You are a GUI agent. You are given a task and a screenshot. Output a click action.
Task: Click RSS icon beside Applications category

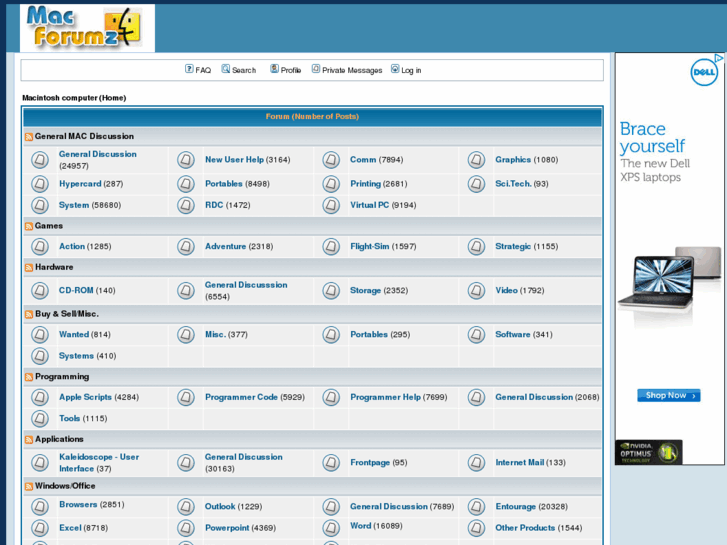29,440
